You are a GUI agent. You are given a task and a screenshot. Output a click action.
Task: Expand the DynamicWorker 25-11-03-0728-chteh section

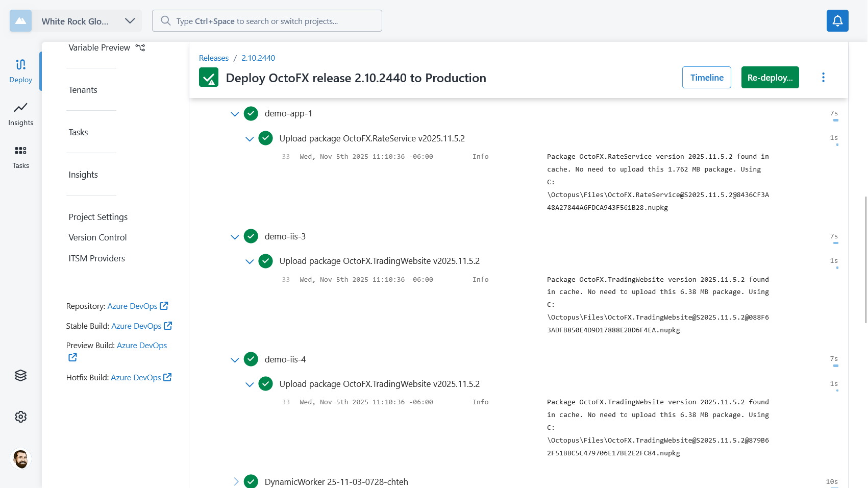point(236,481)
